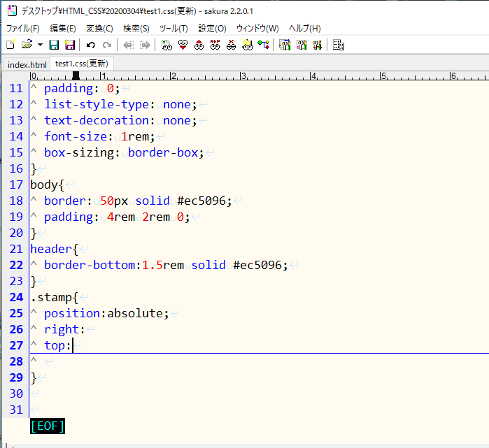Viewport: 489px width, 448px height.
Task: Open the 検索(S) menu
Action: point(136,28)
